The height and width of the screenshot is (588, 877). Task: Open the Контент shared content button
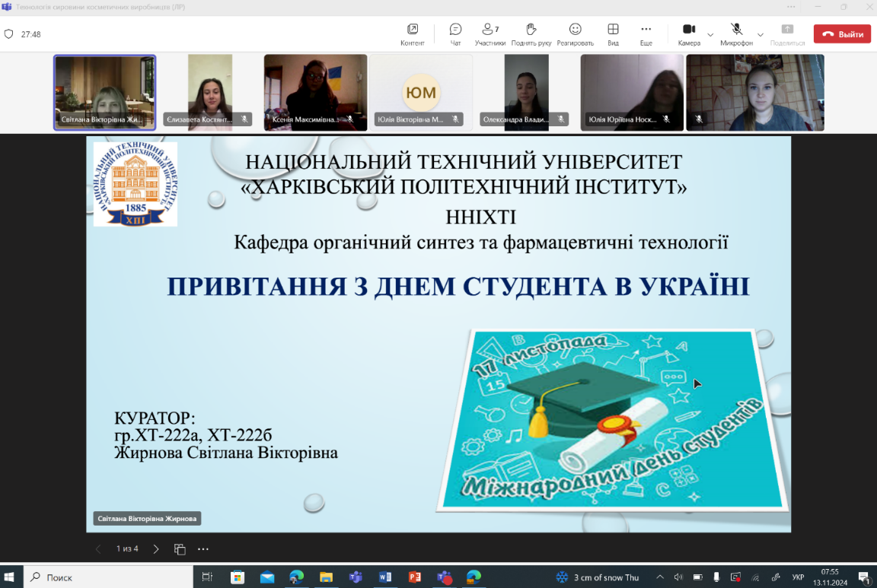point(413,33)
